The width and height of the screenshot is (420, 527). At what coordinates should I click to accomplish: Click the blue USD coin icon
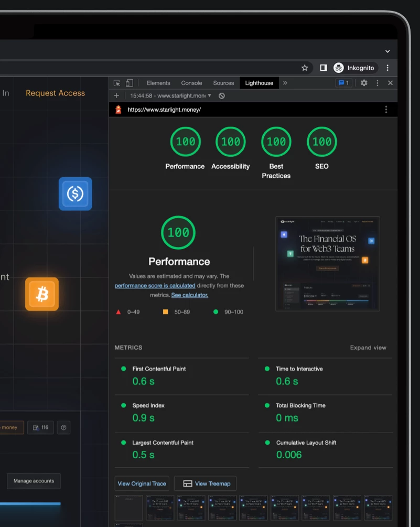click(76, 194)
